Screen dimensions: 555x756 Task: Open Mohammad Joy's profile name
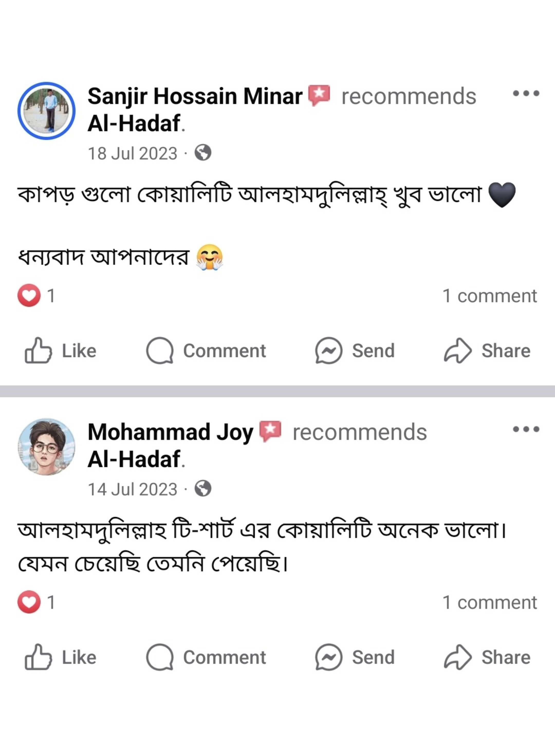click(170, 432)
